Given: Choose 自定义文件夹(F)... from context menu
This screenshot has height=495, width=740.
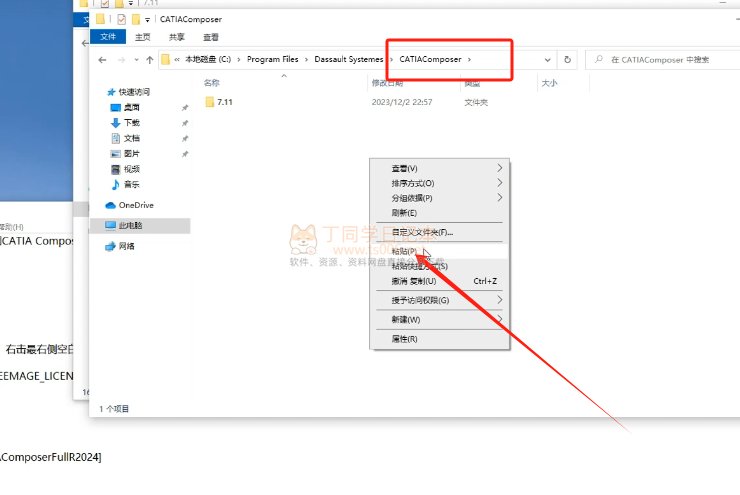Looking at the screenshot, I should (439, 232).
